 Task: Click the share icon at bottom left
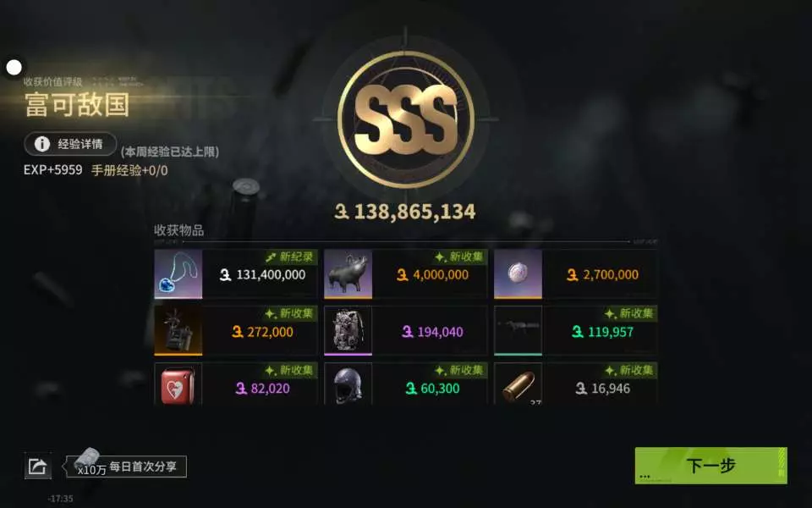tap(38, 466)
